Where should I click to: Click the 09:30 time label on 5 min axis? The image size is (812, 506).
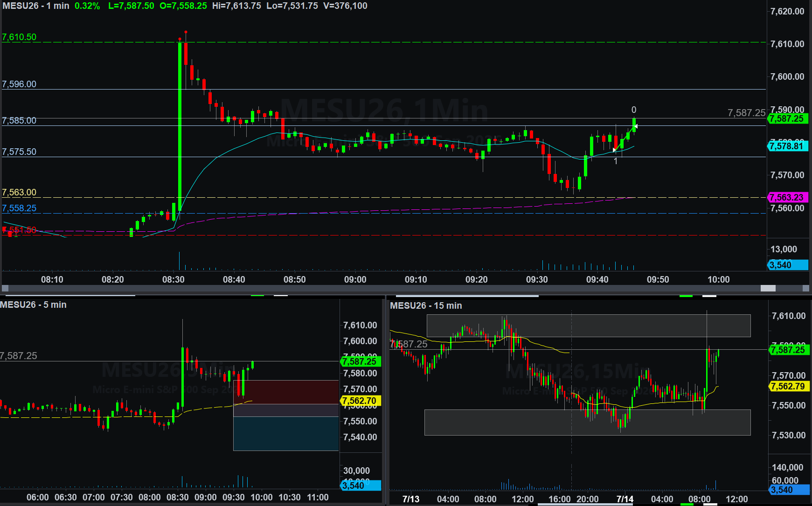234,498
